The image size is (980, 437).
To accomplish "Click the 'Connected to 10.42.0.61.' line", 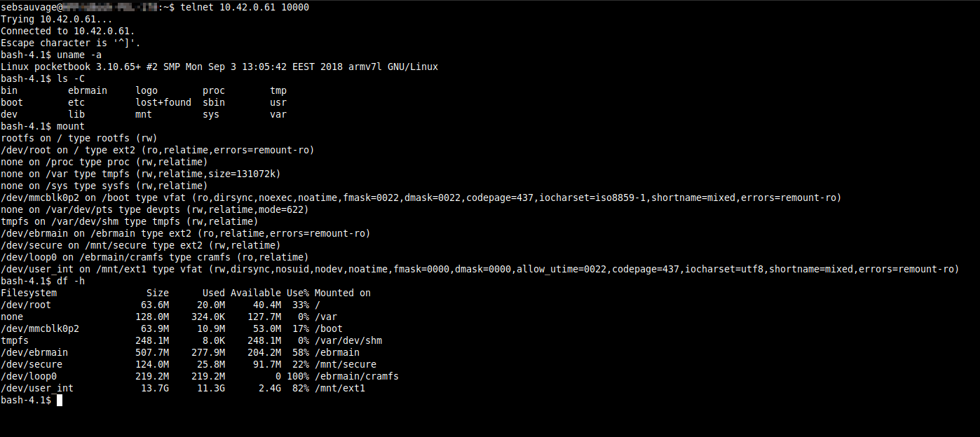I will pos(68,31).
